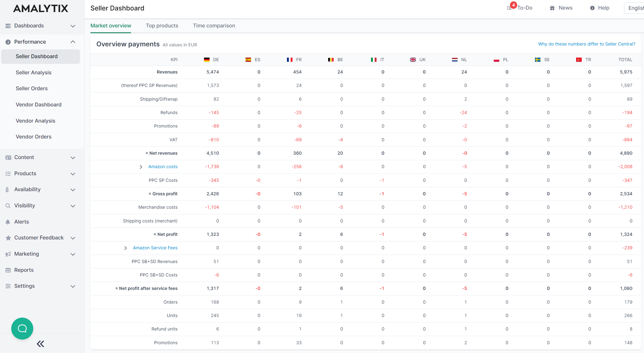Click the To-Do list icon with badge

tap(509, 8)
